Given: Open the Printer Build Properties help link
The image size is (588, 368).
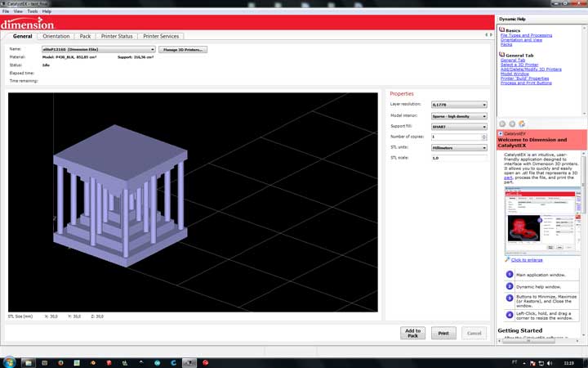Looking at the screenshot, I should tap(524, 79).
